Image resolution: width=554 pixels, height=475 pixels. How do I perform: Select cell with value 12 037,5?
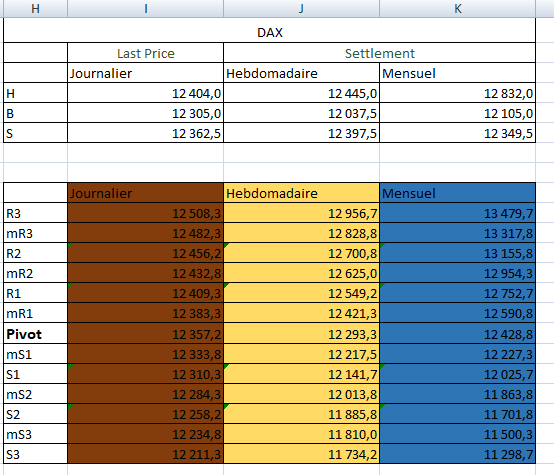pyautogui.click(x=301, y=113)
